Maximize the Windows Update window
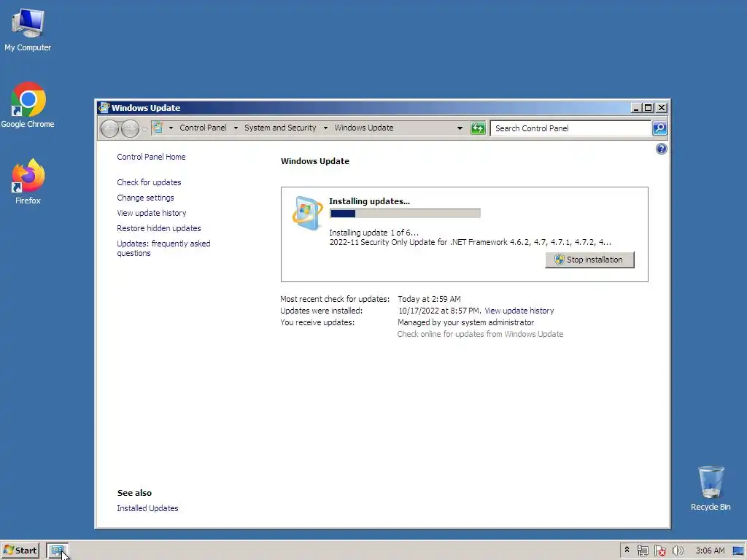 click(x=648, y=108)
